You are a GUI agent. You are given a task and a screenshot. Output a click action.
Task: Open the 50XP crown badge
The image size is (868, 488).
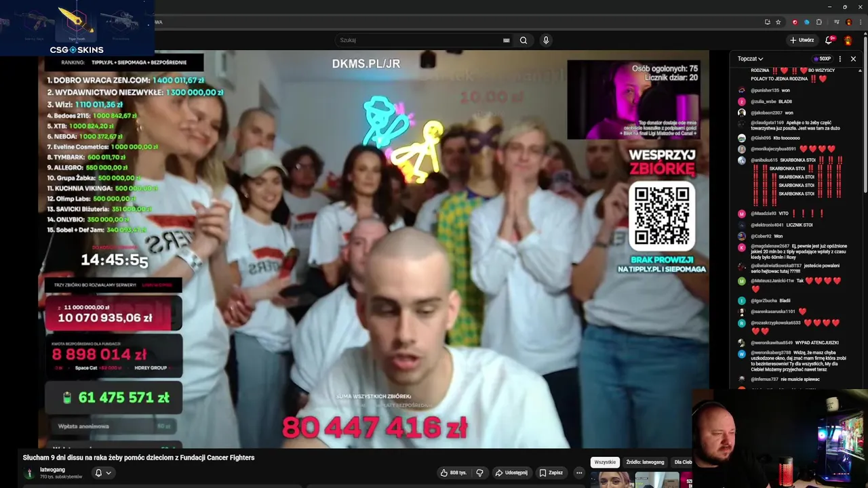(822, 59)
